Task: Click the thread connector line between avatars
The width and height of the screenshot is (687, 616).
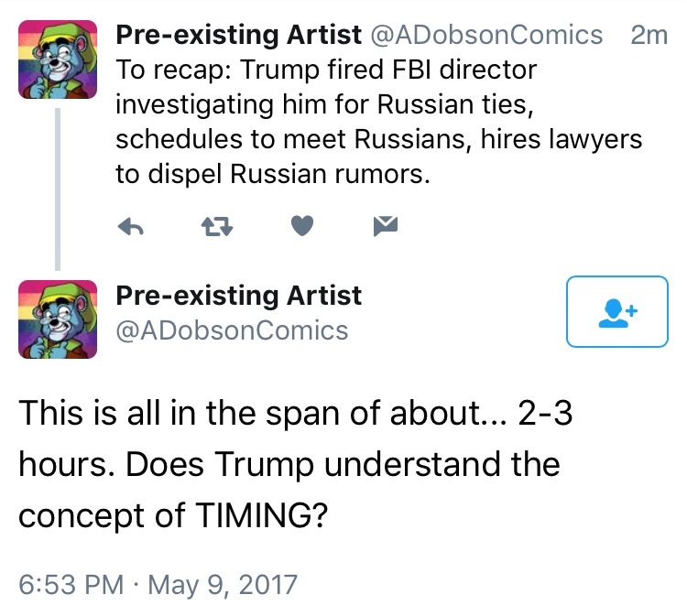Action: click(58, 189)
